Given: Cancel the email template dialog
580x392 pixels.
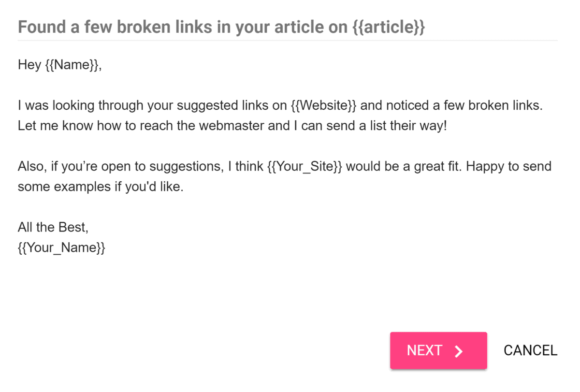Looking at the screenshot, I should click(530, 350).
